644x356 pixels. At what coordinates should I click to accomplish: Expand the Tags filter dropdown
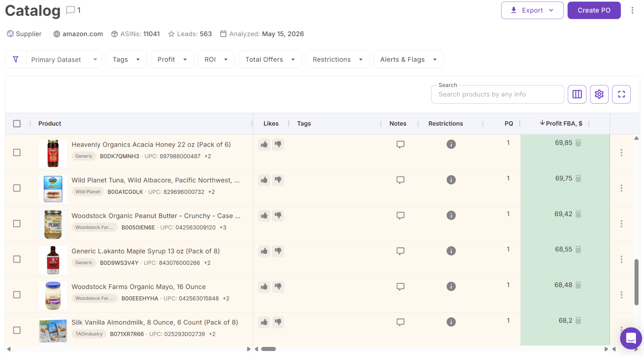point(126,59)
